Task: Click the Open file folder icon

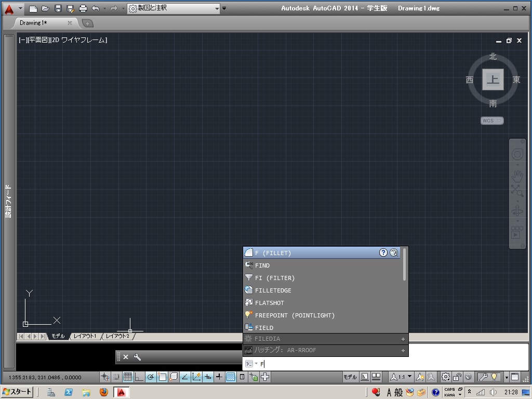Action: 45,8
